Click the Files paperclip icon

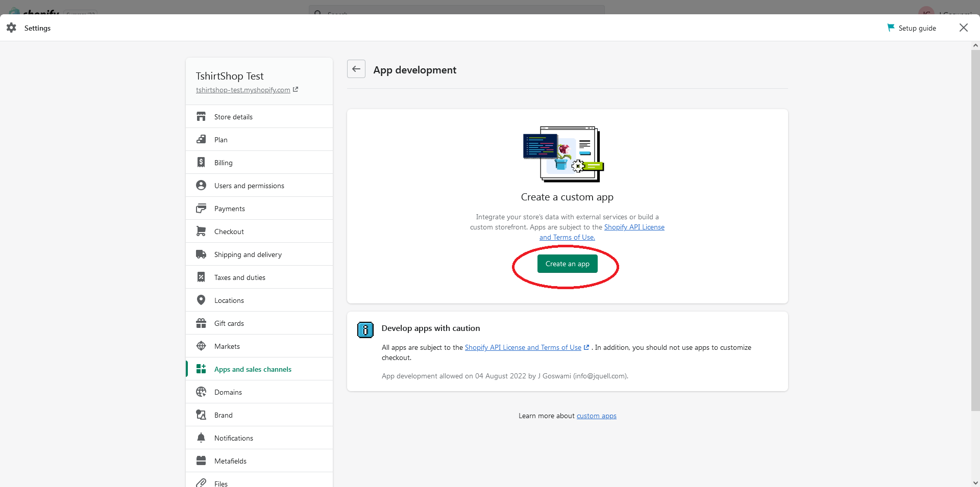pos(201,483)
